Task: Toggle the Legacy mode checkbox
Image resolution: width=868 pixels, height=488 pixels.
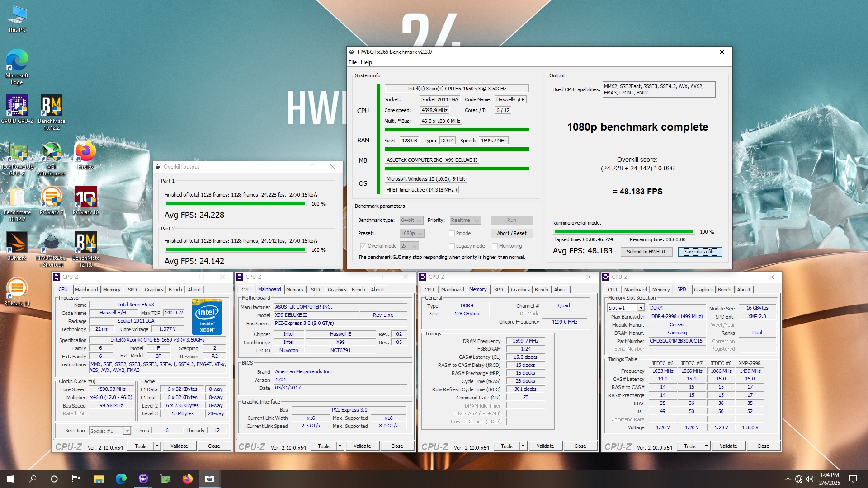Action: 451,246
